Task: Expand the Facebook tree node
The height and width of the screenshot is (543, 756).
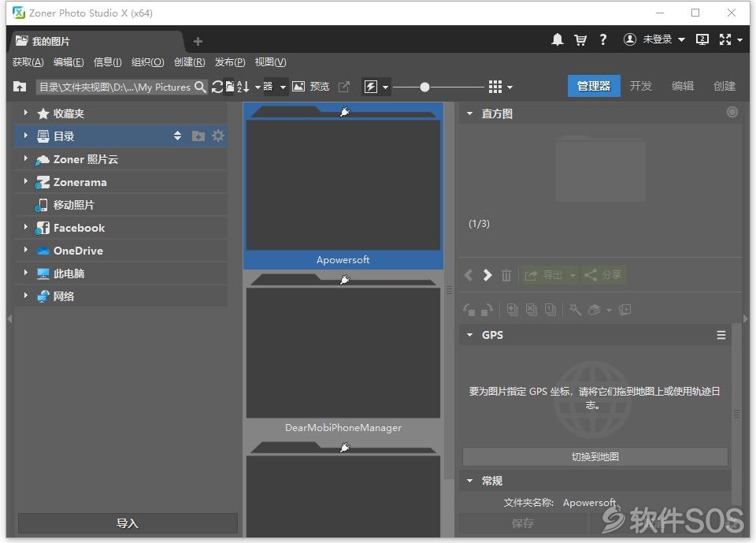Action: (26, 227)
